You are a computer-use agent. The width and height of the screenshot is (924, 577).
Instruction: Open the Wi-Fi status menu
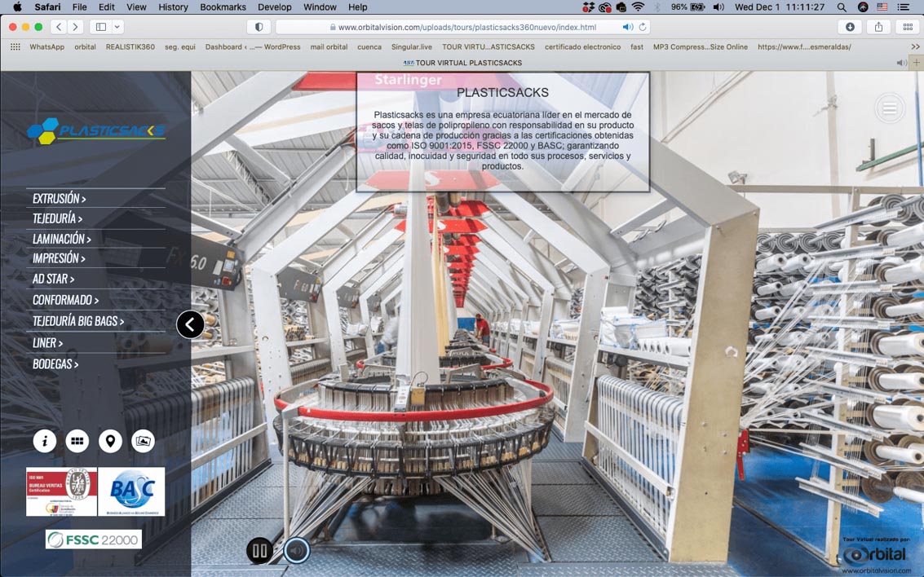[x=638, y=7]
